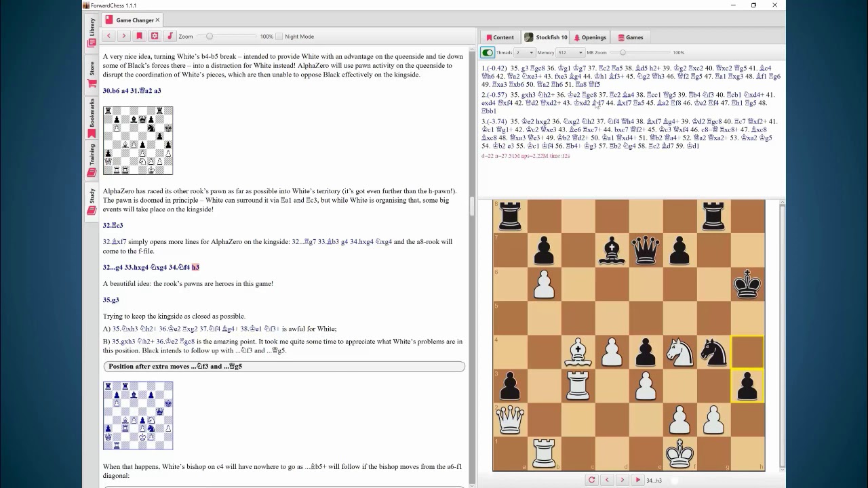
Task: Open the Threads dropdown
Action: coord(524,52)
